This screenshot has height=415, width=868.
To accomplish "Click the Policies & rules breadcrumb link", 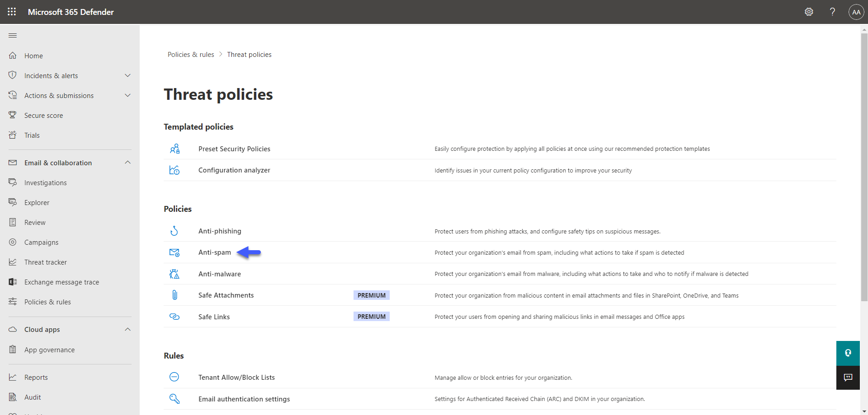I will (191, 54).
